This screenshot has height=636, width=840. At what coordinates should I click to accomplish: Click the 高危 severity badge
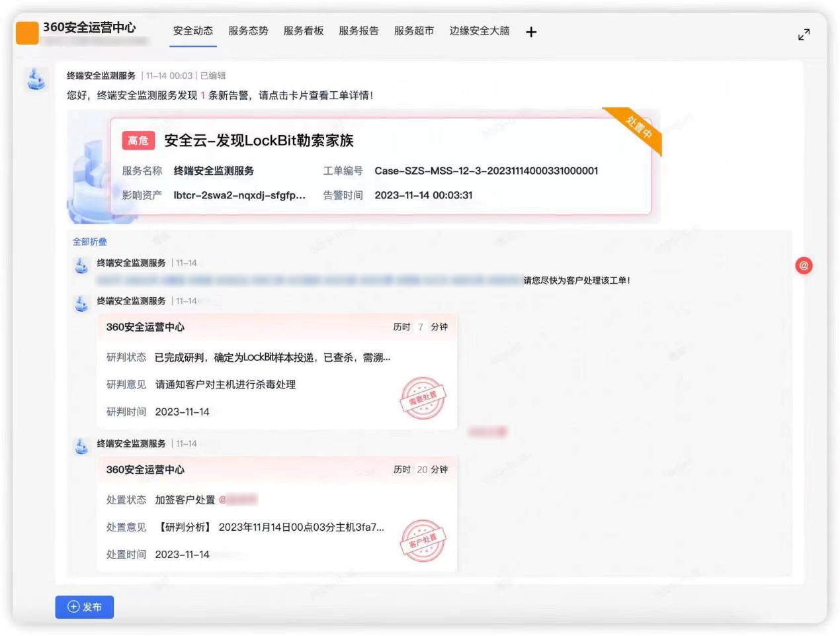(138, 140)
